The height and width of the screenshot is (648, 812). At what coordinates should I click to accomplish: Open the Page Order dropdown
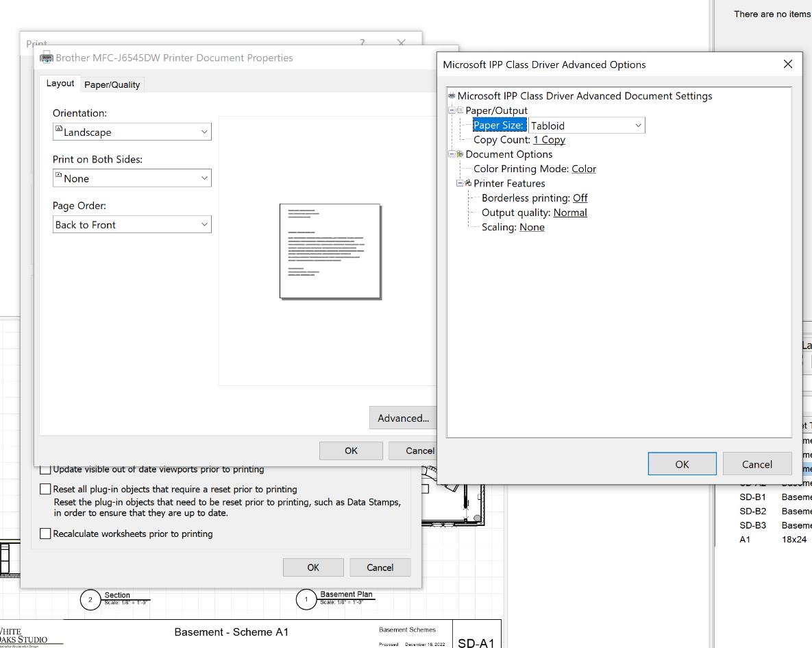click(132, 225)
